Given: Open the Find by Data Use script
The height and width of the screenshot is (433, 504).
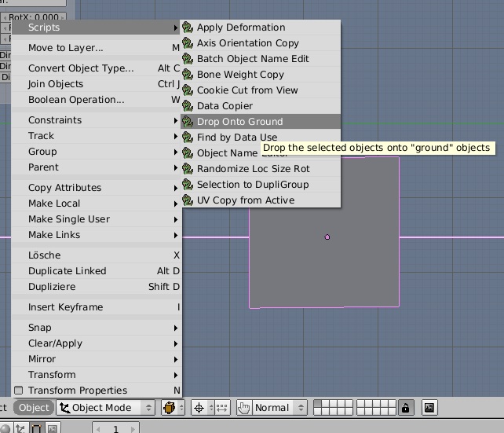Looking at the screenshot, I should (261, 138).
